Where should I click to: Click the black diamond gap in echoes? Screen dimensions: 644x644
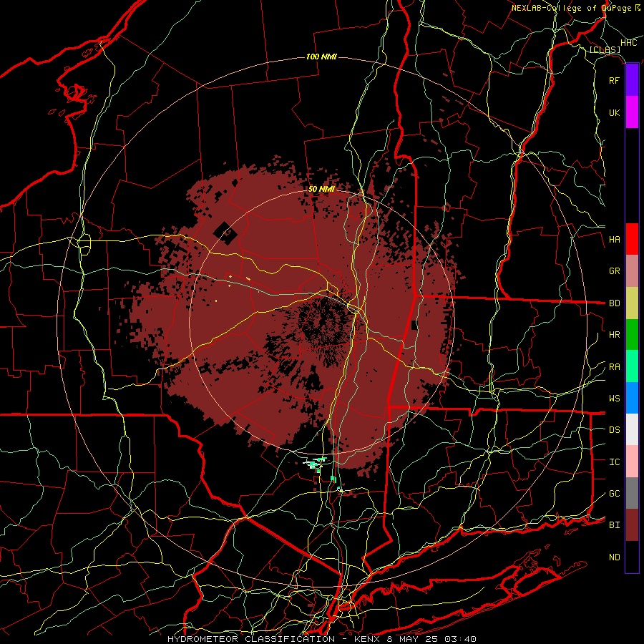[225, 233]
